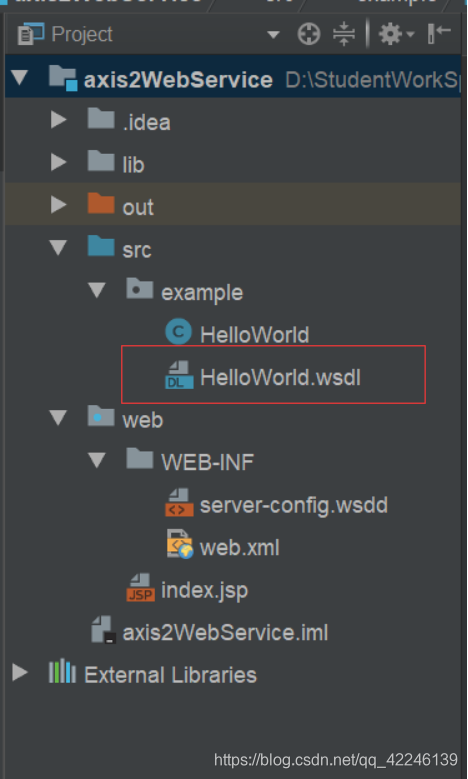Click the web.xml file icon

coord(180,545)
